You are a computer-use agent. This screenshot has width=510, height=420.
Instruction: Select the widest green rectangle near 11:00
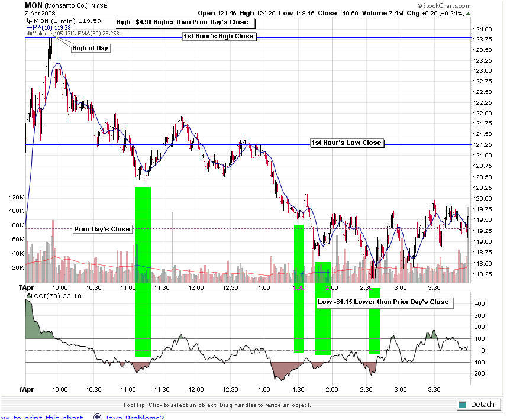pyautogui.click(x=143, y=272)
